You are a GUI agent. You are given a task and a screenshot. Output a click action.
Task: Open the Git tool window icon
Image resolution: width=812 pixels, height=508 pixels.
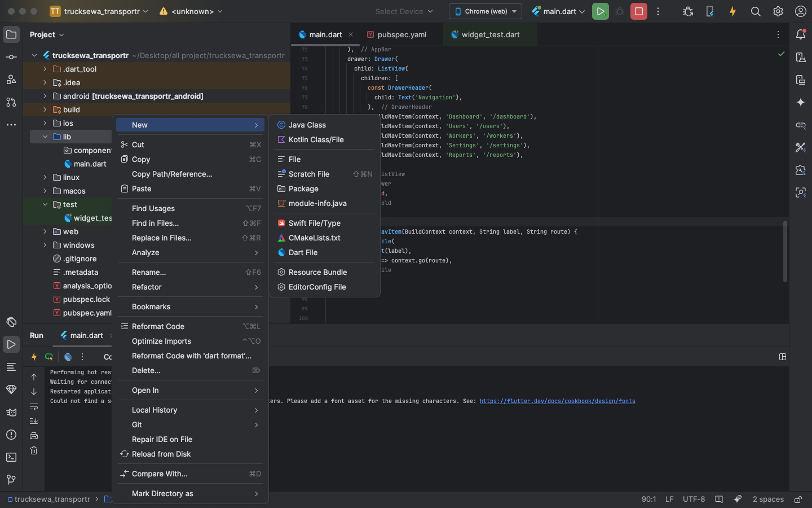pyautogui.click(x=11, y=480)
